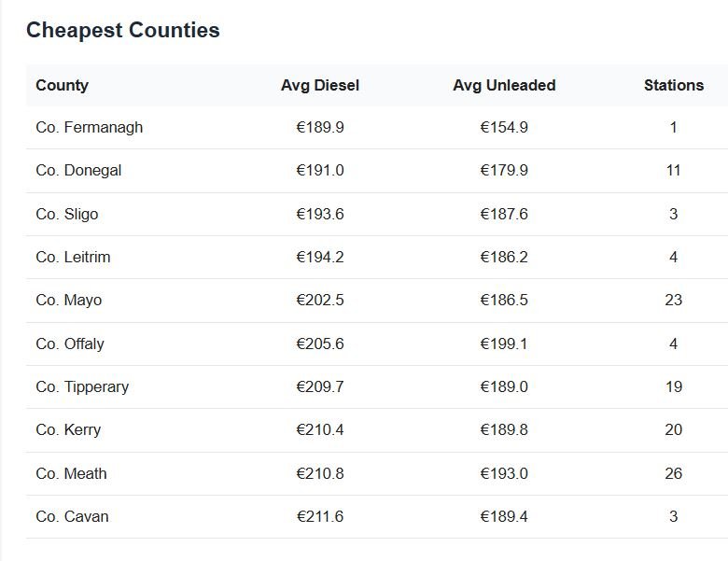728x561 pixels.
Task: Select the Co. Meath county name
Action: point(71,473)
